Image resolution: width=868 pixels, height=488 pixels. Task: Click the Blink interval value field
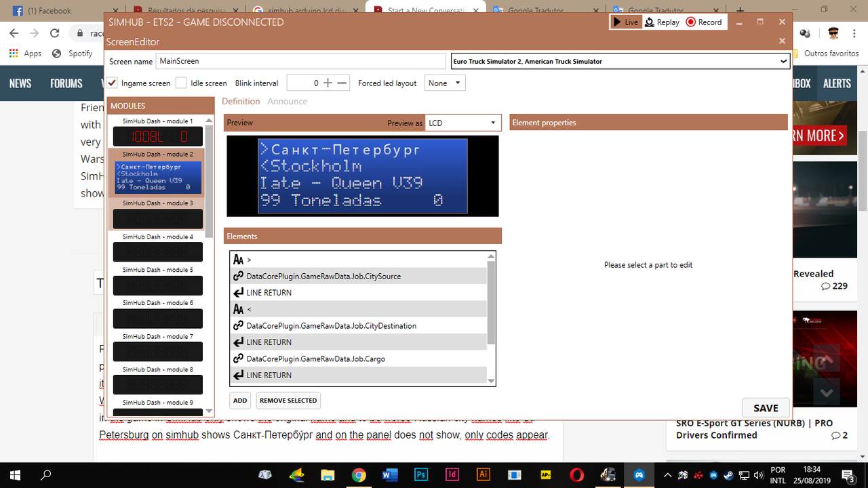304,83
